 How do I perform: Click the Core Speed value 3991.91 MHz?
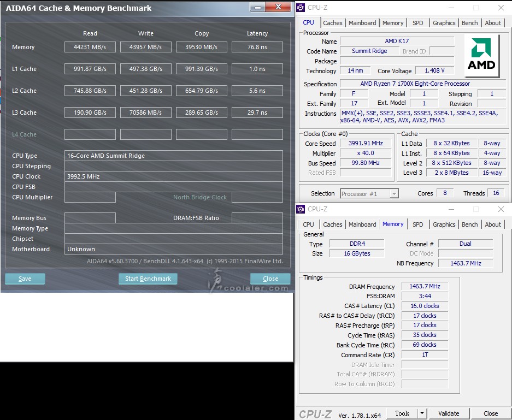tap(366, 143)
